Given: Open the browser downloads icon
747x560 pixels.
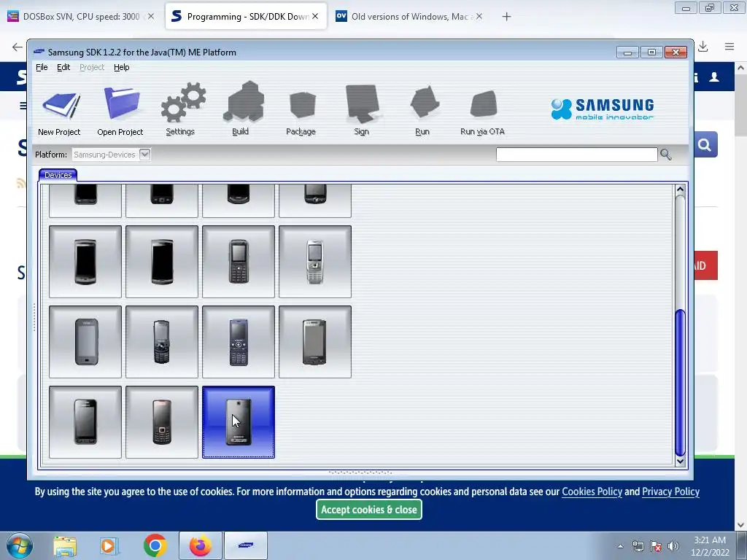Looking at the screenshot, I should click(703, 46).
